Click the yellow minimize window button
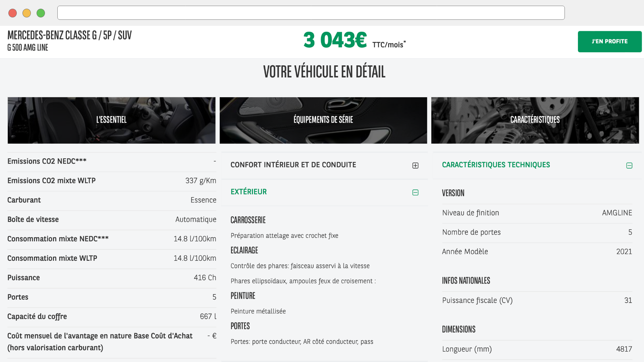 click(x=27, y=13)
